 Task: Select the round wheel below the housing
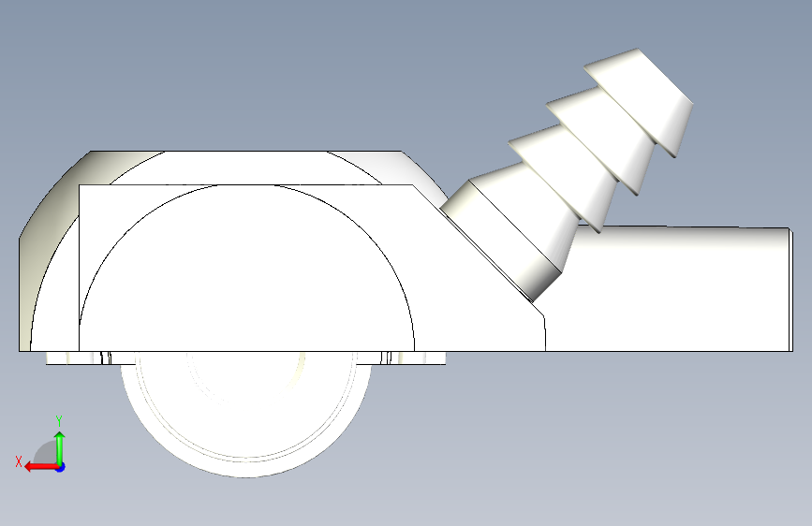coord(246,415)
